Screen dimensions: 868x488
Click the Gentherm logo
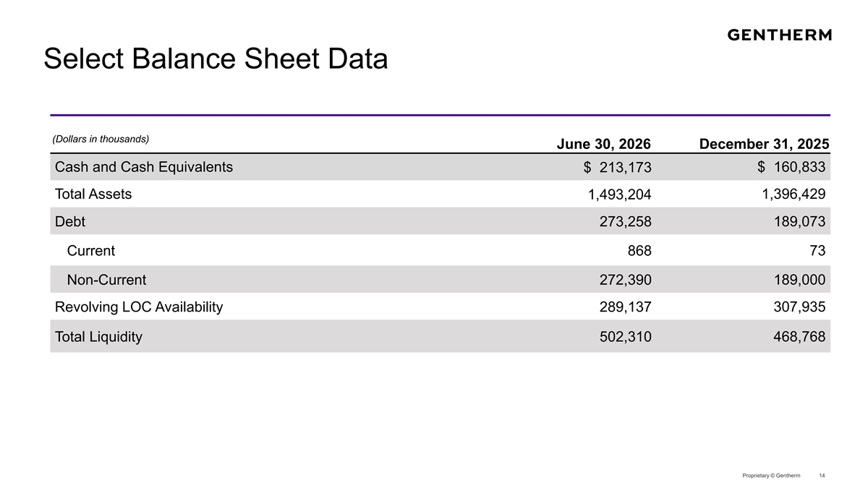click(779, 35)
